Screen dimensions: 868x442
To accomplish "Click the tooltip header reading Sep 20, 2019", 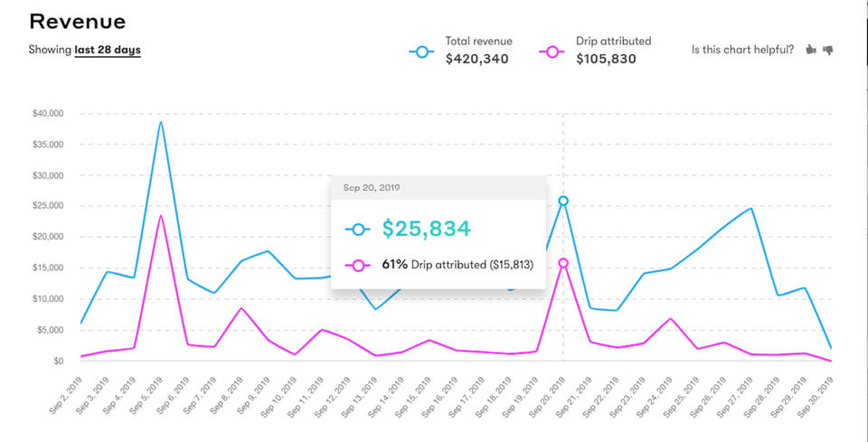I will (x=372, y=187).
